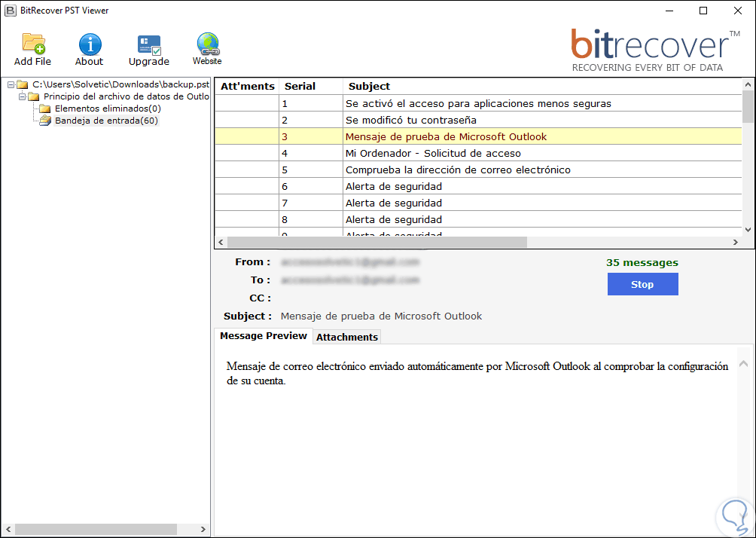Select Bandeja de entrada(60) folder
The width and height of the screenshot is (756, 538).
point(106,121)
